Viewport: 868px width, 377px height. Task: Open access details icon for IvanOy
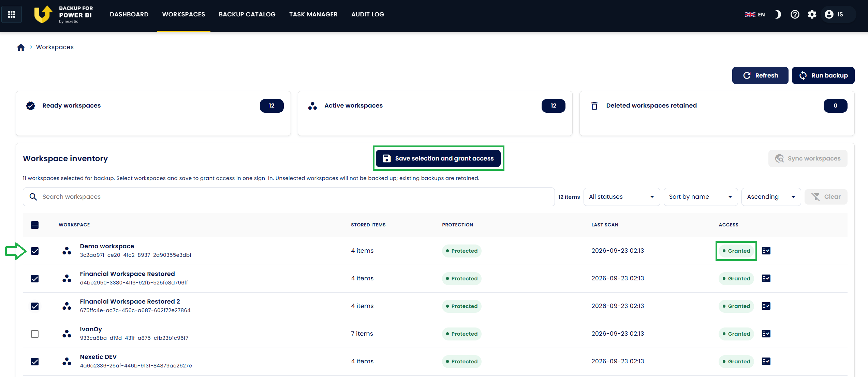766,334
